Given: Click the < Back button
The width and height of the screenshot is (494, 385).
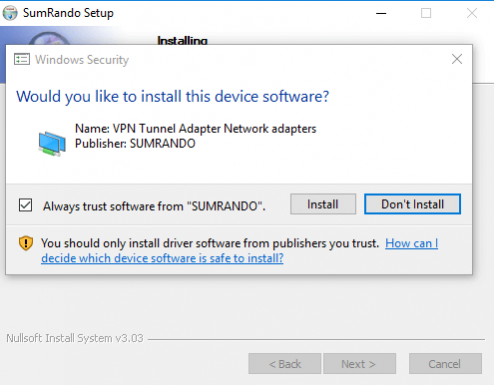Looking at the screenshot, I should pyautogui.click(x=285, y=364).
